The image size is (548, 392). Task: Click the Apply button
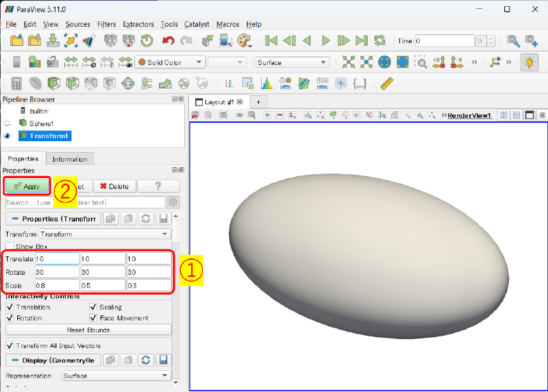pyautogui.click(x=27, y=186)
